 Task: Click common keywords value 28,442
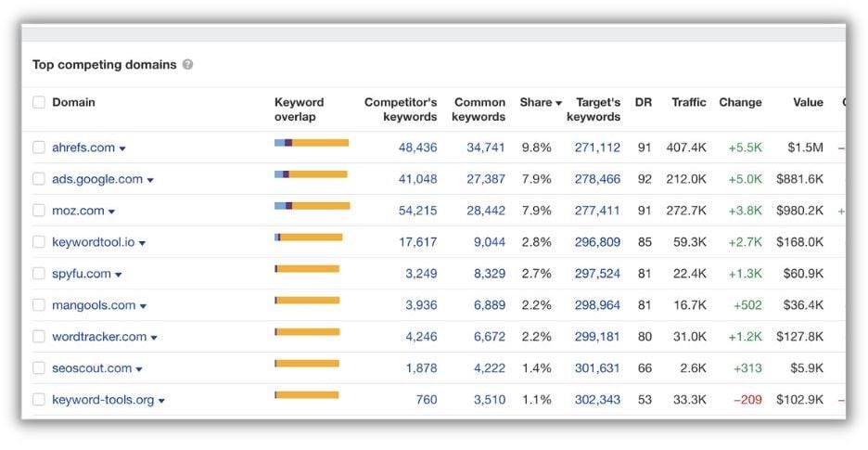[x=486, y=211]
